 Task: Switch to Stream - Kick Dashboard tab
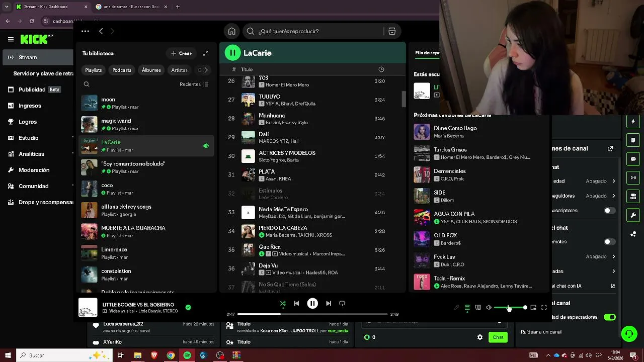[51, 7]
